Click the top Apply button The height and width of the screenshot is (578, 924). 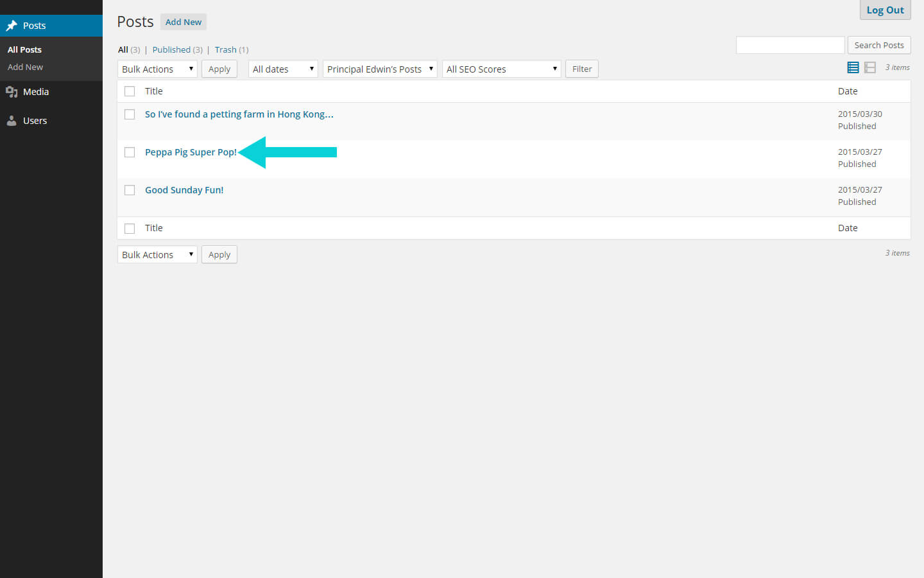pos(219,69)
